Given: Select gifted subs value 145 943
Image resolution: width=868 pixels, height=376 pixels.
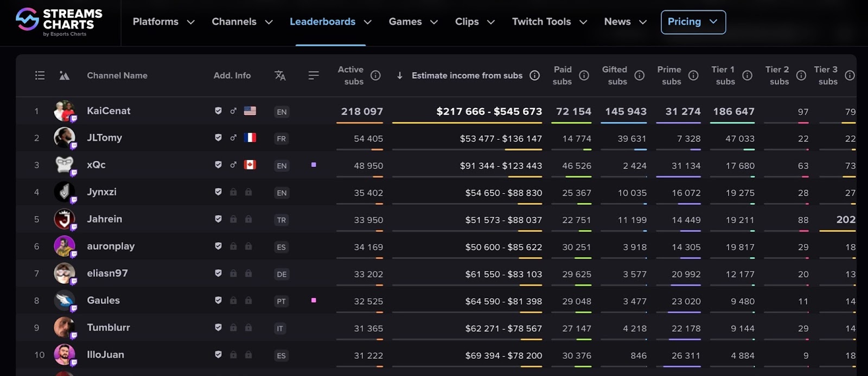Looking at the screenshot, I should [626, 111].
